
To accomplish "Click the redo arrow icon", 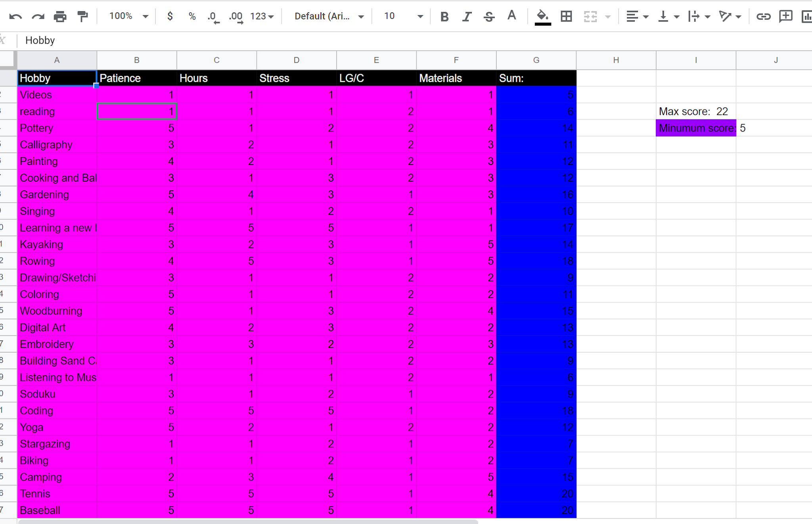I will tap(38, 17).
